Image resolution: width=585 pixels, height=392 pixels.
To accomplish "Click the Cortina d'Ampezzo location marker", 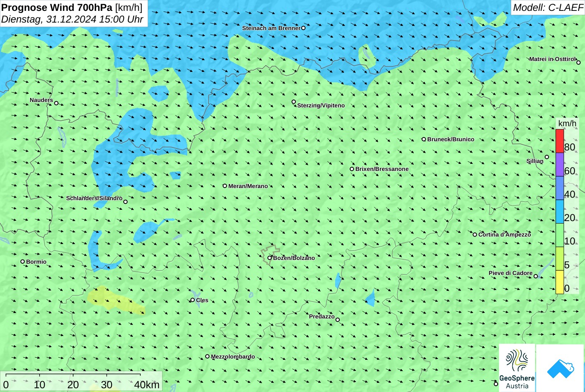I will [x=475, y=234].
